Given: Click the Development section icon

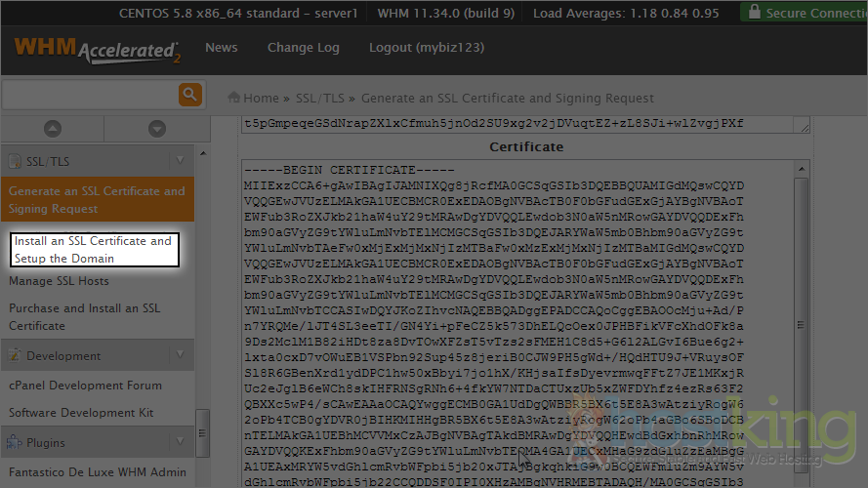Looking at the screenshot, I should click(15, 356).
